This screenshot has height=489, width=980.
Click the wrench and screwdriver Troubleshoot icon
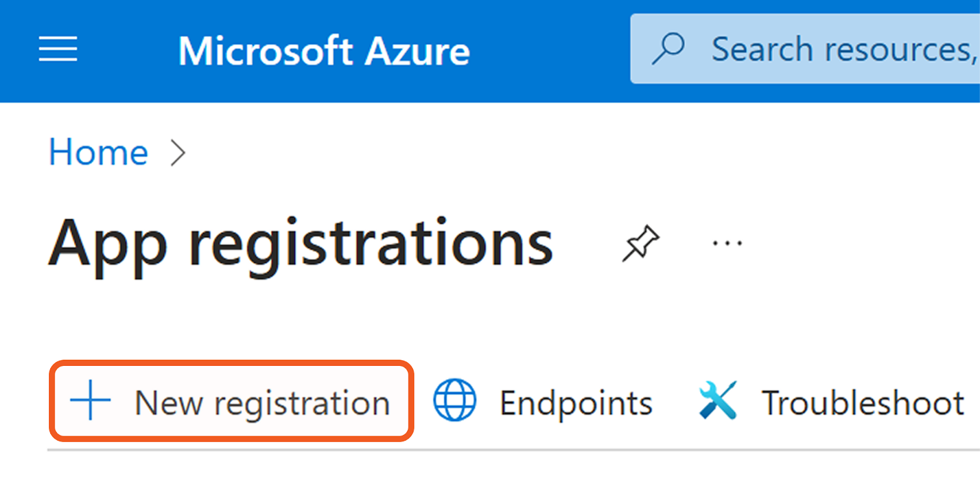click(x=717, y=401)
